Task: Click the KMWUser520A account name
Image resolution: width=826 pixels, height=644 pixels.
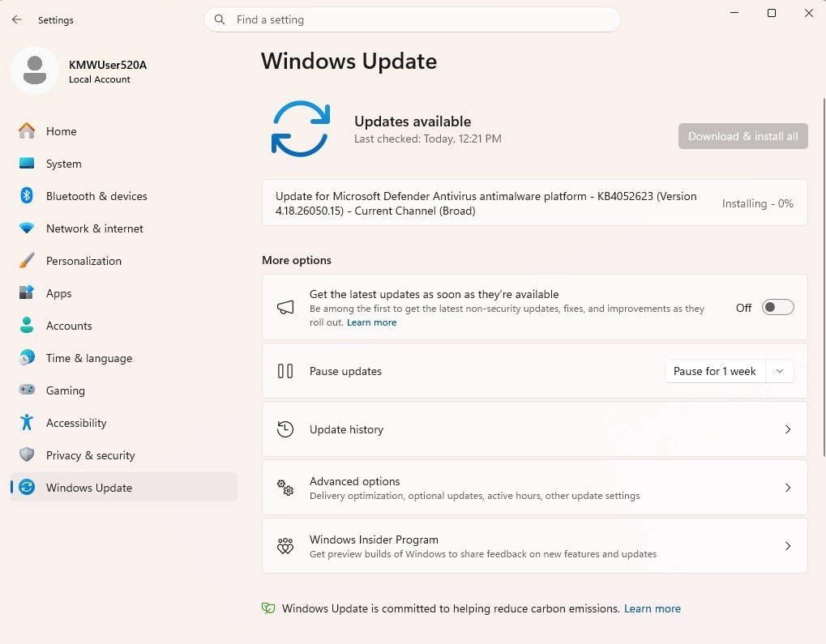Action: 108,65
